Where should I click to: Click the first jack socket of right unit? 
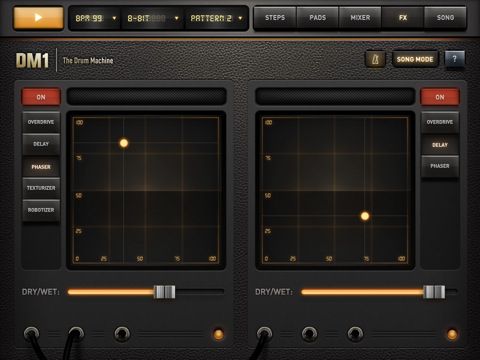(264, 333)
